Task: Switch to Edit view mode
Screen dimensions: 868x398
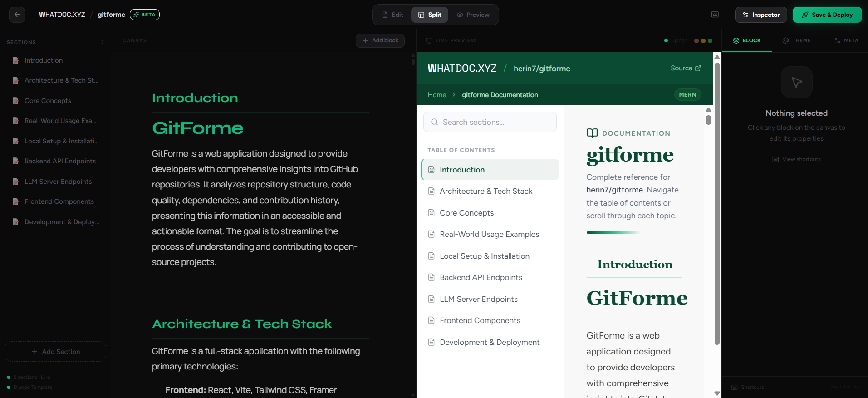Action: pos(393,15)
